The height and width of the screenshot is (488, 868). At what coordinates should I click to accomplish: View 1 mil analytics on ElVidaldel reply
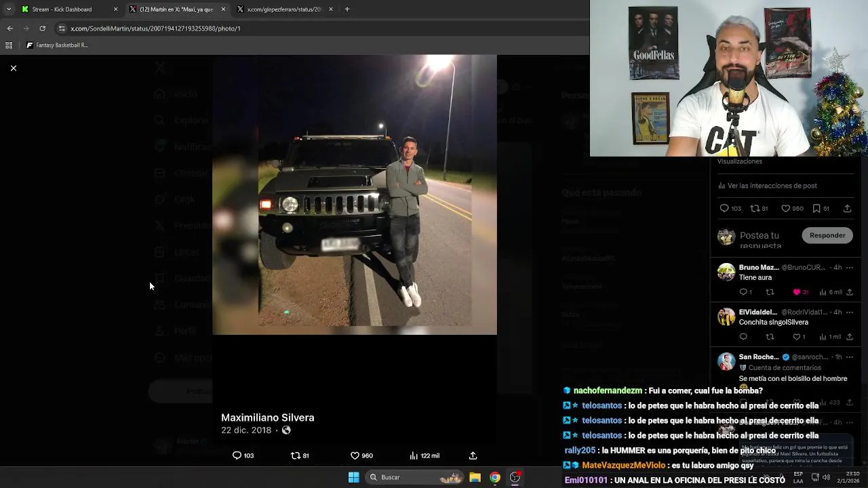click(x=830, y=337)
